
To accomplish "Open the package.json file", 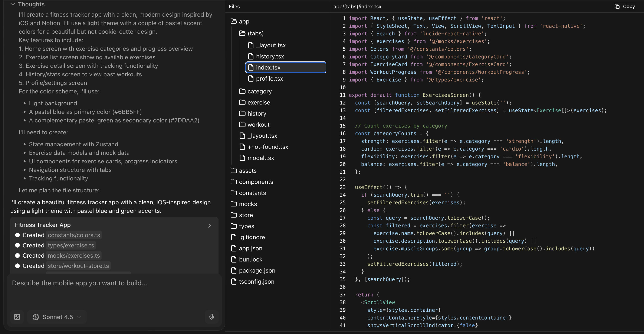I will click(257, 270).
